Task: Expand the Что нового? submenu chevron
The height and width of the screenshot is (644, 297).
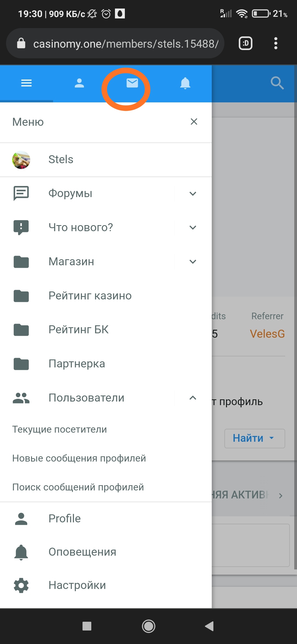Action: coord(193,228)
